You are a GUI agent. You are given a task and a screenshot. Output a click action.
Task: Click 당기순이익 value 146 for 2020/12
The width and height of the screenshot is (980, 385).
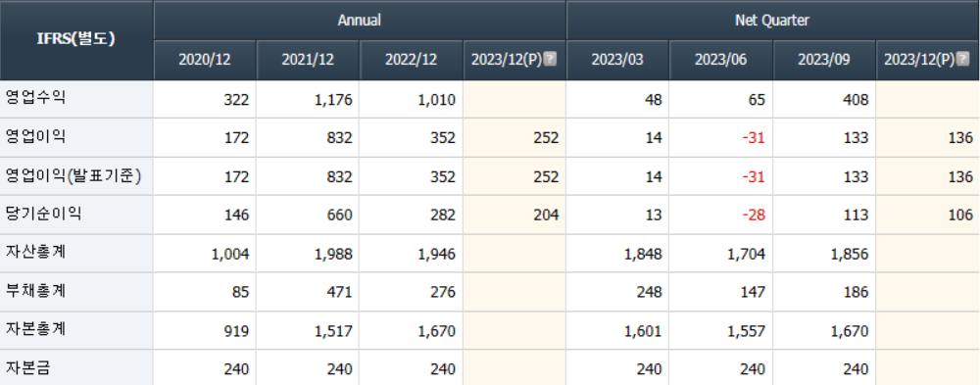(236, 215)
